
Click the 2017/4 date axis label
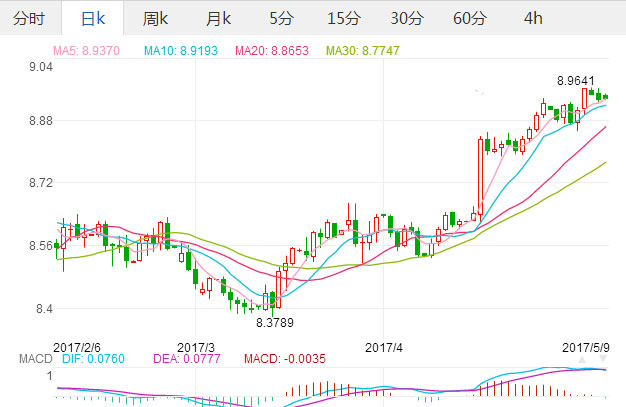point(384,347)
